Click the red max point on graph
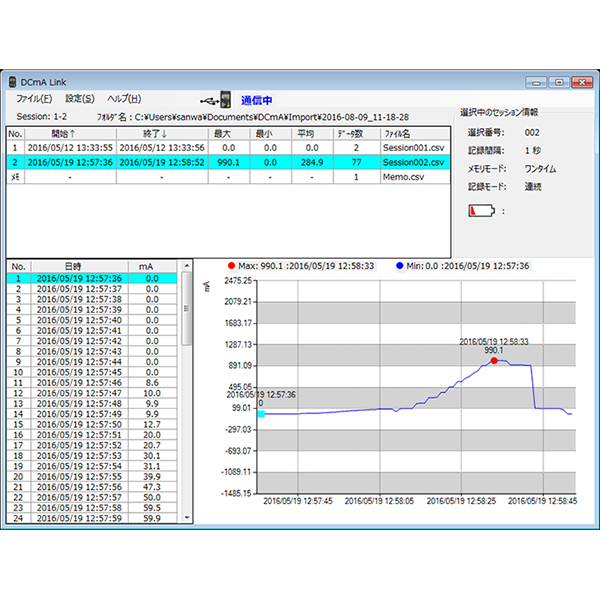This screenshot has height=600, width=600. pyautogui.click(x=494, y=360)
